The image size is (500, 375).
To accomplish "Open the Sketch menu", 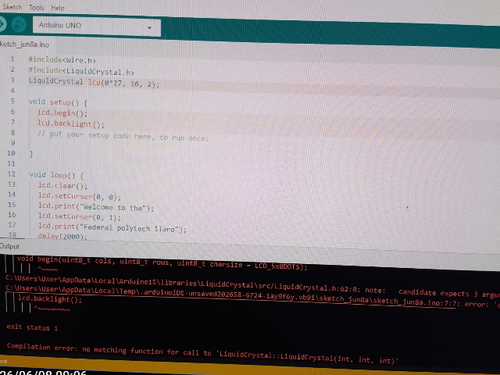I will pyautogui.click(x=12, y=7).
